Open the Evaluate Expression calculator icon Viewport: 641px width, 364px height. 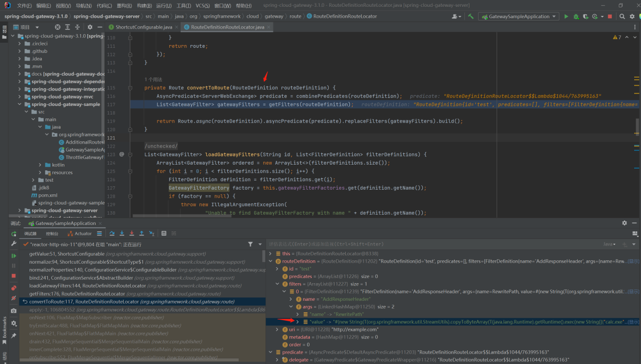tap(164, 234)
